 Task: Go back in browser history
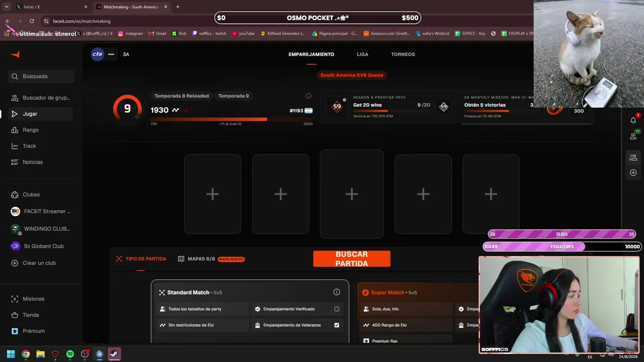8,21
